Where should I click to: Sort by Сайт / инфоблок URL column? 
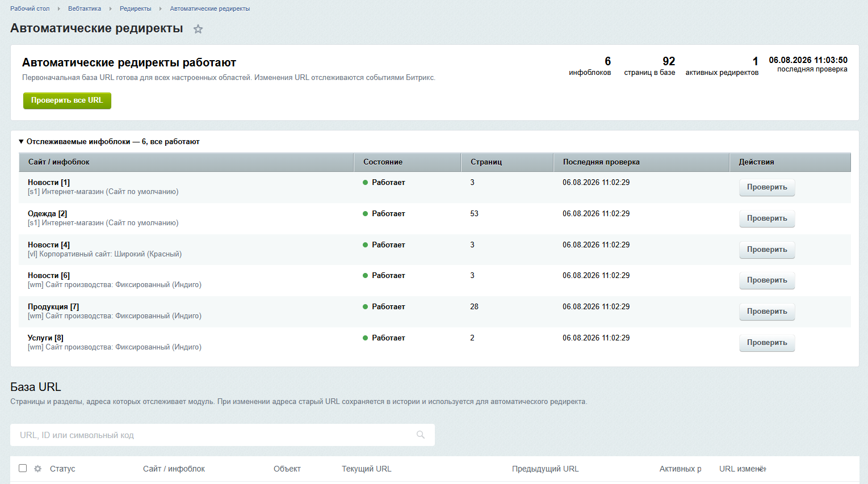coord(174,469)
